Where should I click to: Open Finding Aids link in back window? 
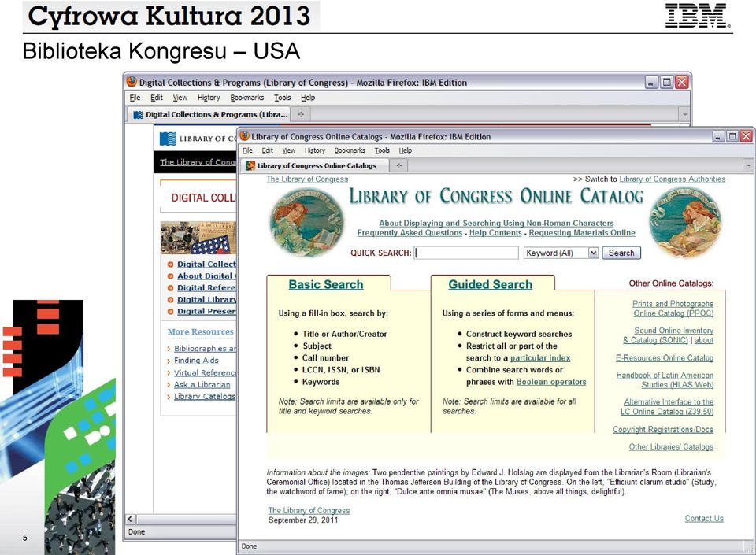tap(196, 361)
